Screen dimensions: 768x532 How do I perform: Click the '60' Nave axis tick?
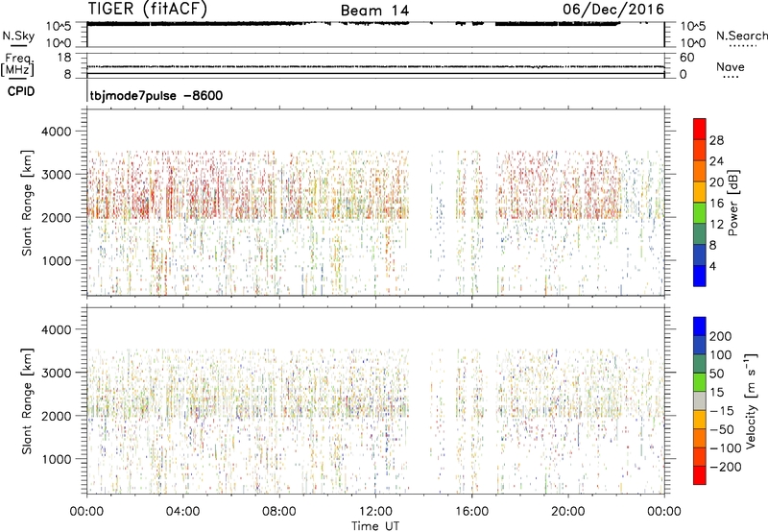686,58
